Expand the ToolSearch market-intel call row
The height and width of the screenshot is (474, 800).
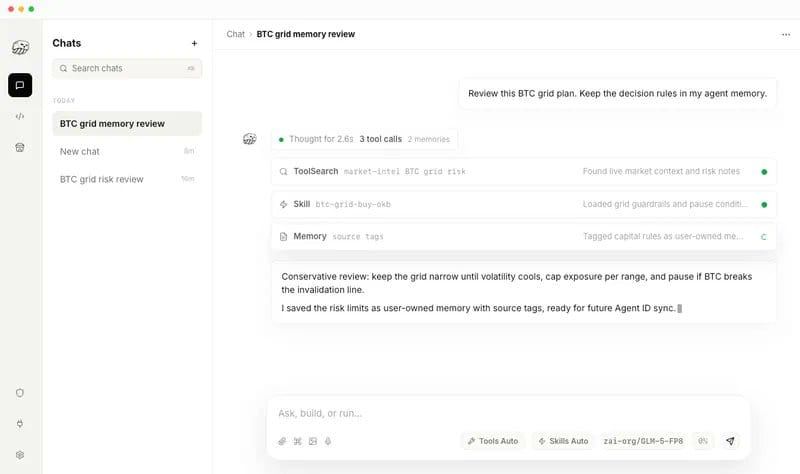coord(523,171)
